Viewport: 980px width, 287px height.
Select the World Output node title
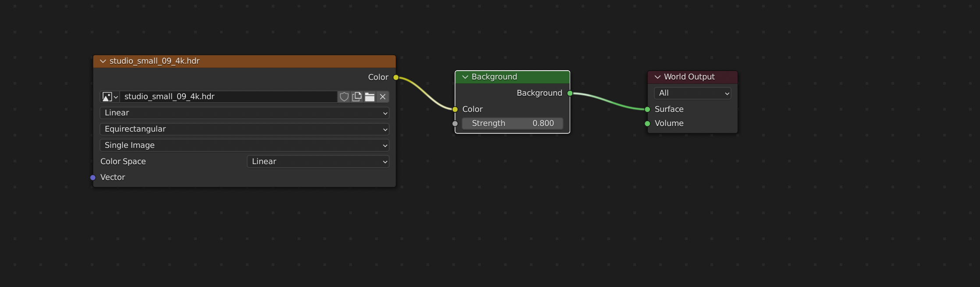[x=689, y=77]
